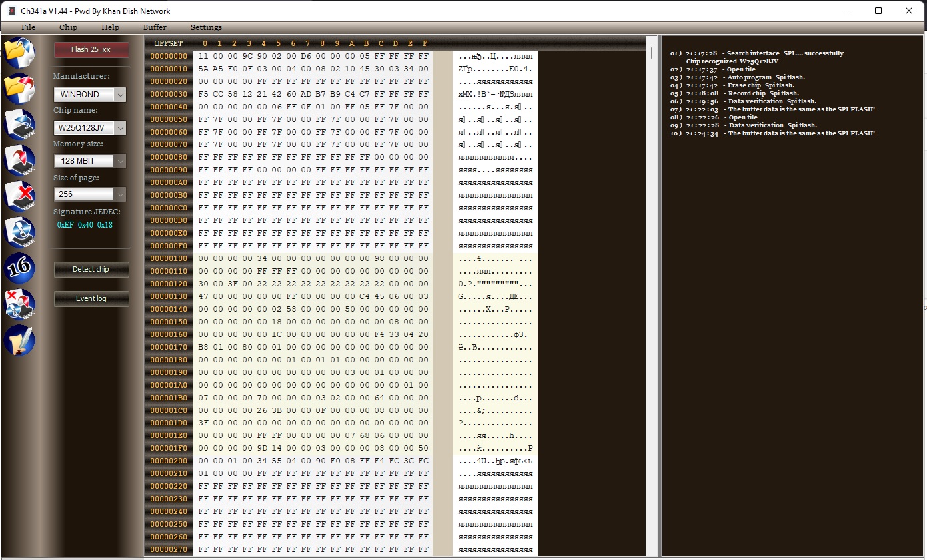Click the 21:22:28 Data verification log entry
Image resolution: width=927 pixels, height=560 pixels.
pos(744,125)
